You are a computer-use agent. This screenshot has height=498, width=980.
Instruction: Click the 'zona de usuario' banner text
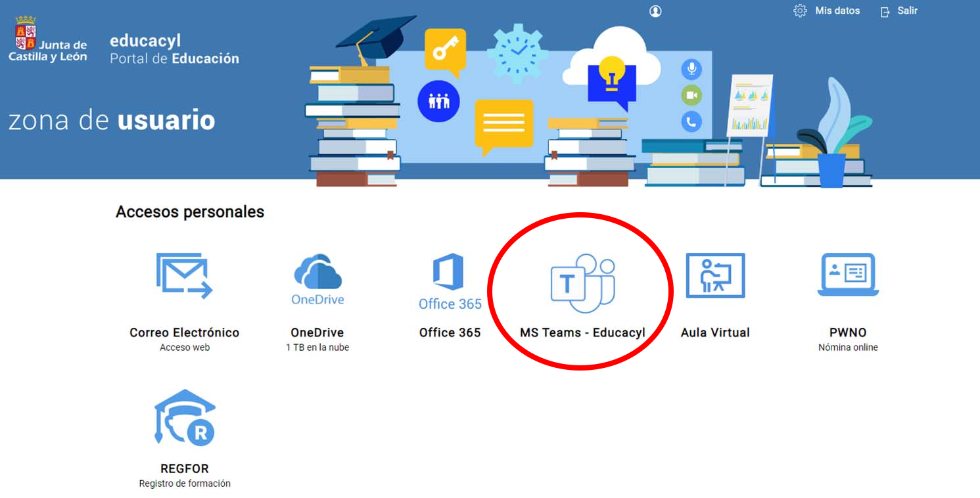coord(112,121)
